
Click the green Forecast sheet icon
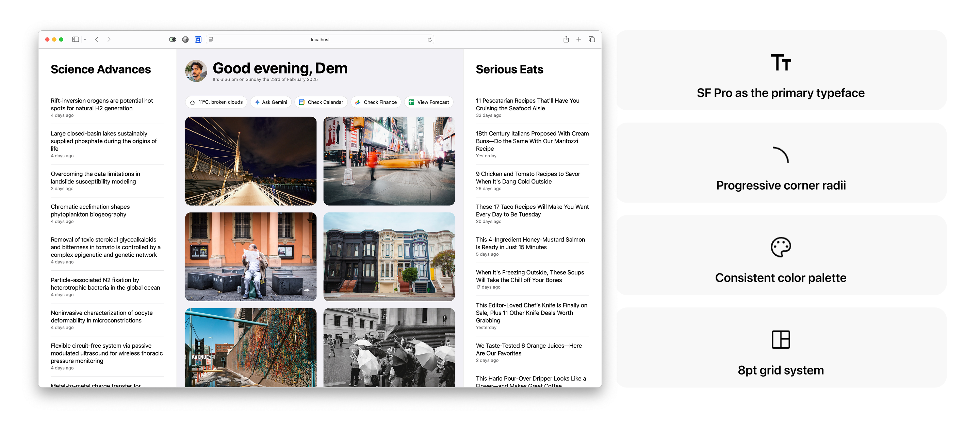pos(411,102)
